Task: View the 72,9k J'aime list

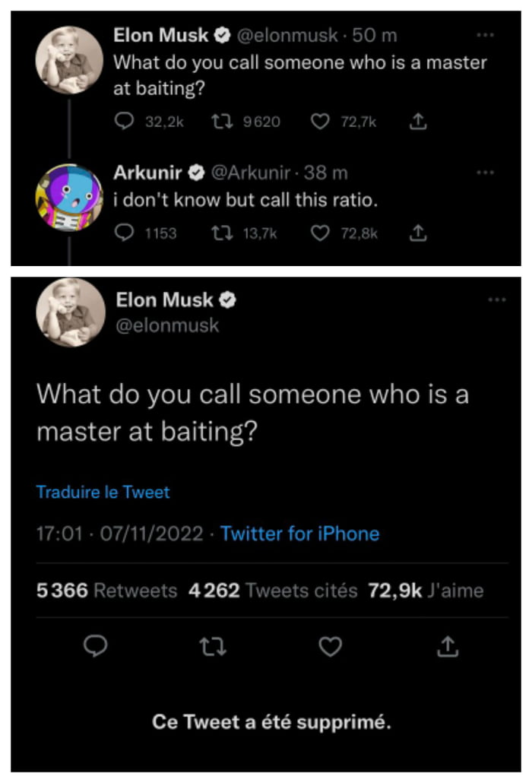Action: click(x=426, y=590)
